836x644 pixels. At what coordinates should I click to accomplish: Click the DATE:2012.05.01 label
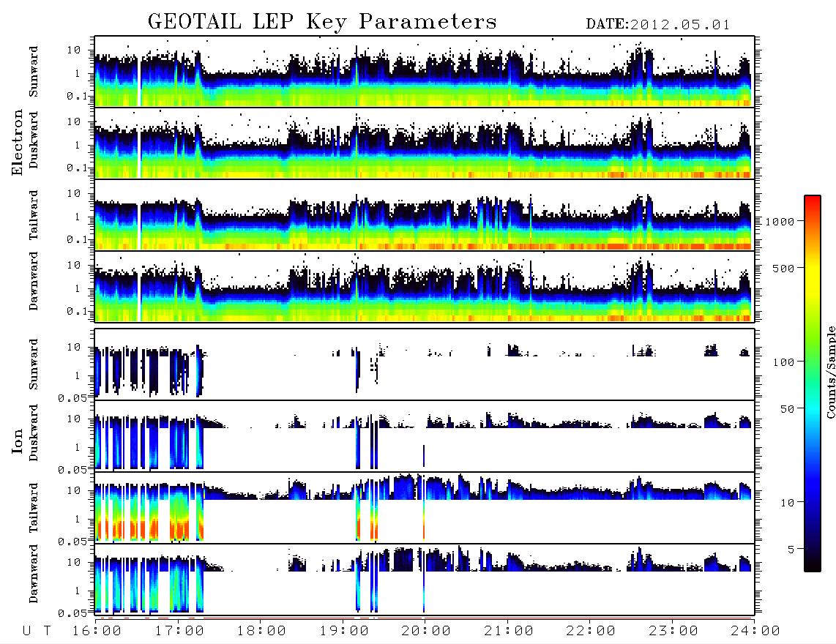[658, 25]
